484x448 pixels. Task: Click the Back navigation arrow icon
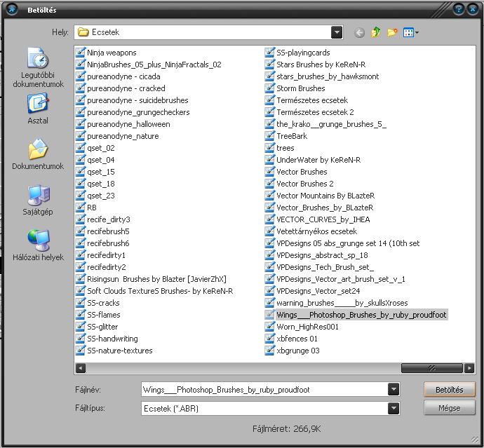pos(359,32)
